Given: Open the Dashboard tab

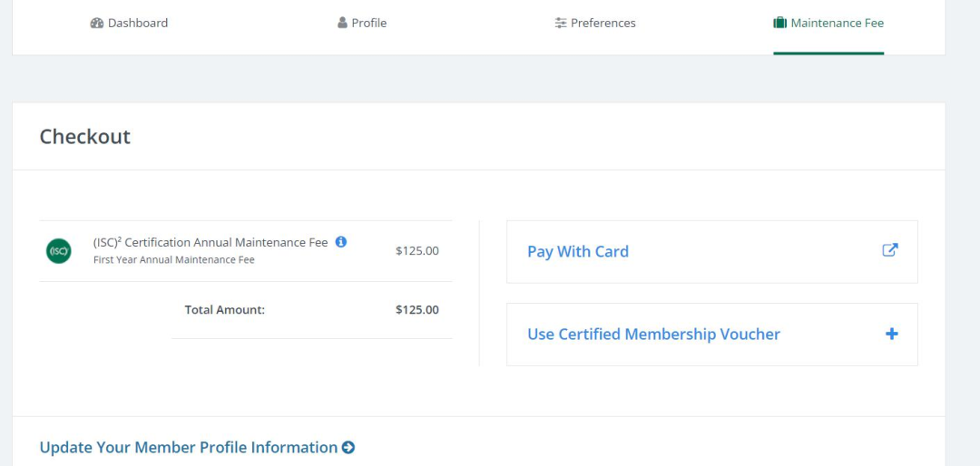Looking at the screenshot, I should (130, 23).
